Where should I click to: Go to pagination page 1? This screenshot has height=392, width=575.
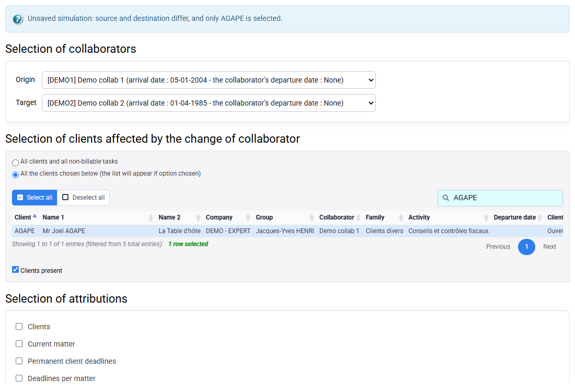tap(526, 247)
